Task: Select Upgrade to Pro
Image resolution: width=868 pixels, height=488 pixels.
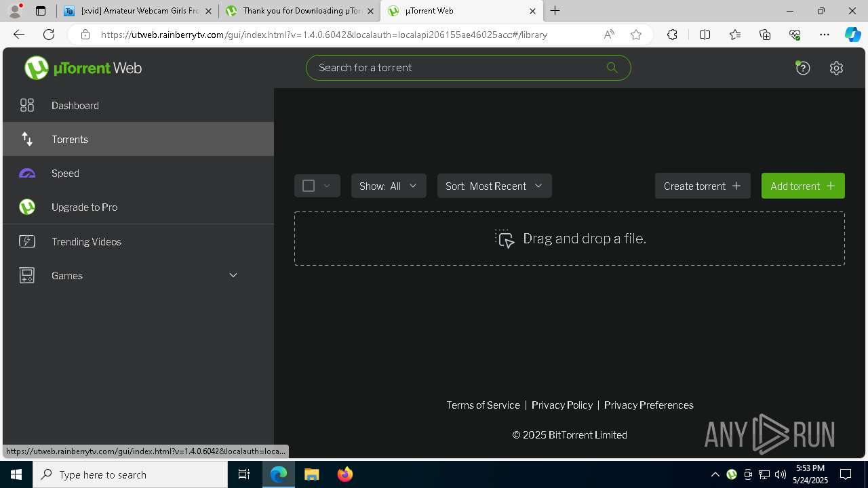Action: (x=138, y=207)
